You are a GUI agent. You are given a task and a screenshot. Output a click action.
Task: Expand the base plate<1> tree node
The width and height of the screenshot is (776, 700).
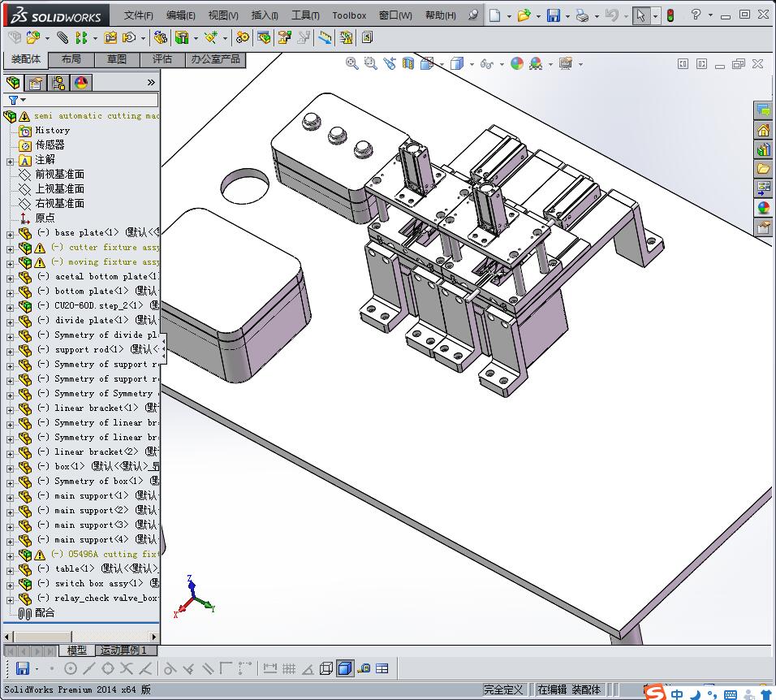coord(10,234)
